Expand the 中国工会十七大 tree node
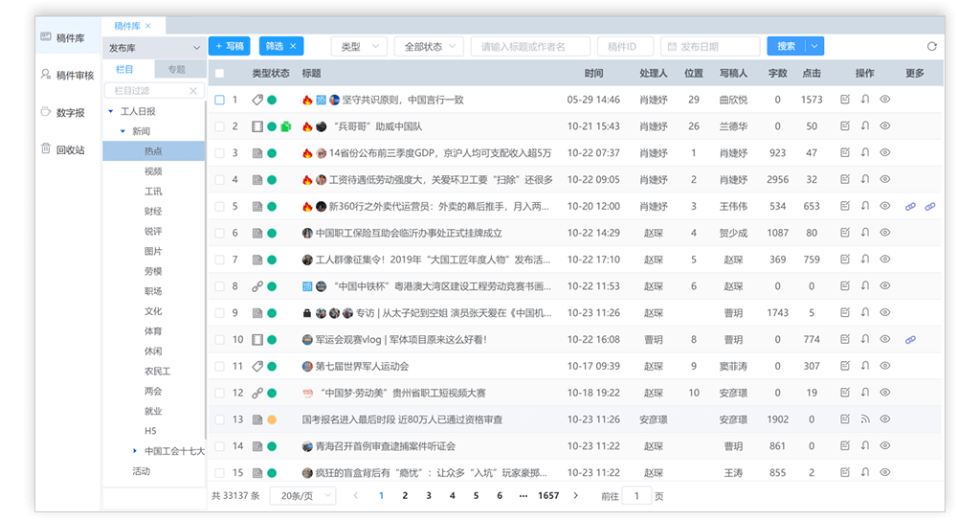Screen dimensions: 980x520 tap(134, 450)
